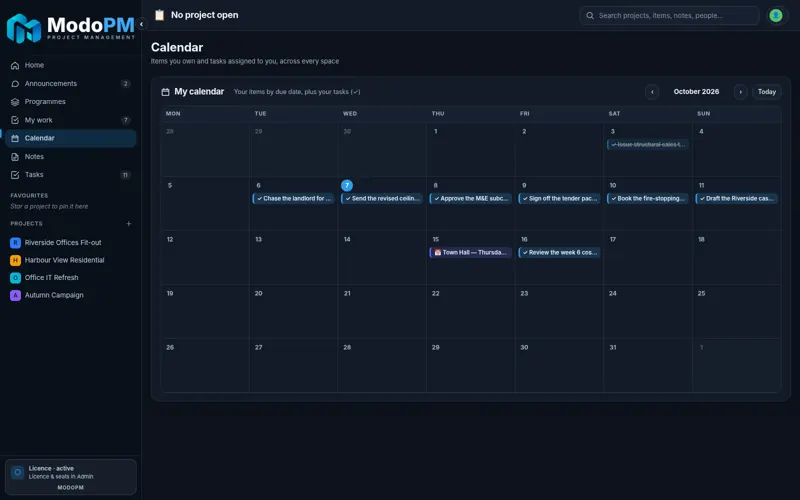Open Home from the sidebar
Viewport: 800px width, 500px height.
click(x=70, y=65)
